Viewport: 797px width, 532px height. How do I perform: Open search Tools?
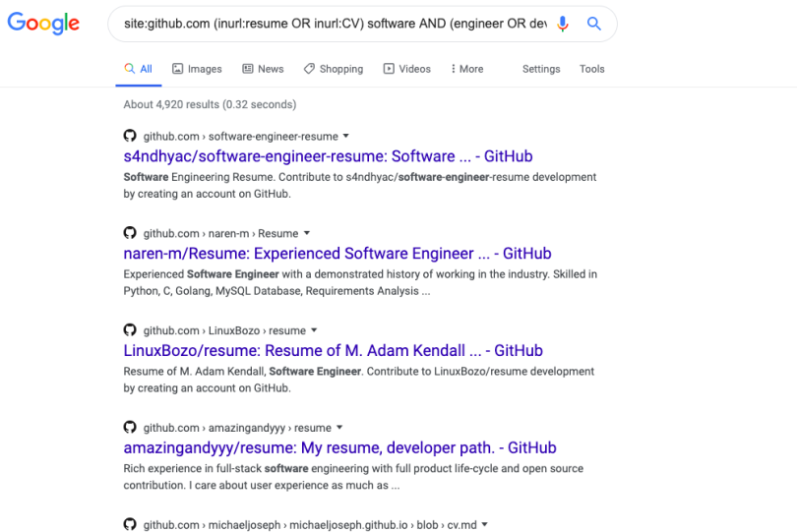click(591, 69)
